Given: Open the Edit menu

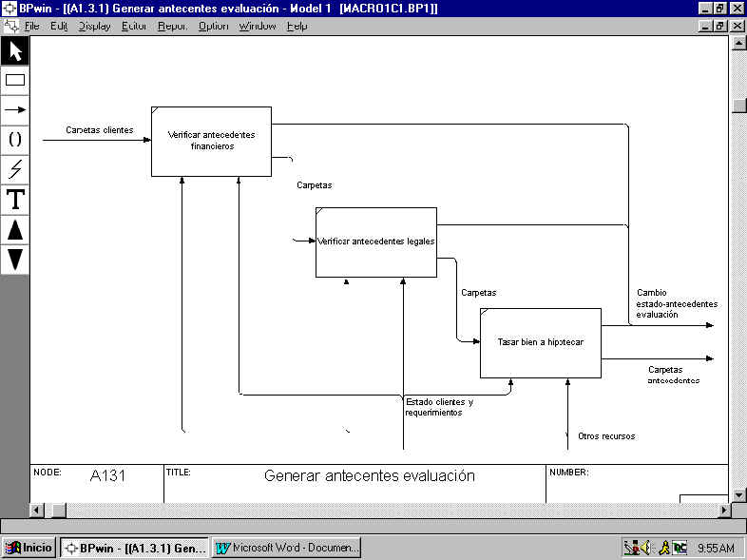Looking at the screenshot, I should pyautogui.click(x=59, y=26).
